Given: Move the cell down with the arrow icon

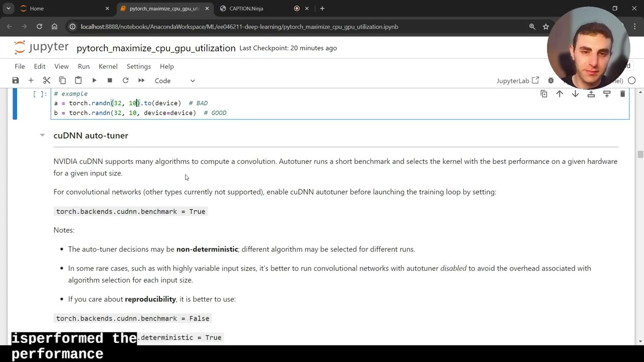Looking at the screenshot, I should coord(575,94).
